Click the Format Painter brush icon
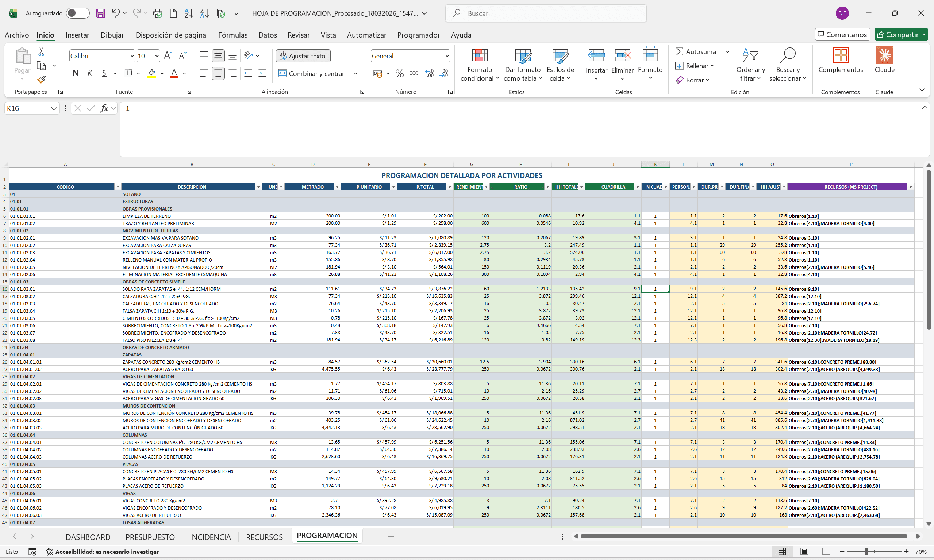The height and width of the screenshot is (560, 934). (x=42, y=80)
